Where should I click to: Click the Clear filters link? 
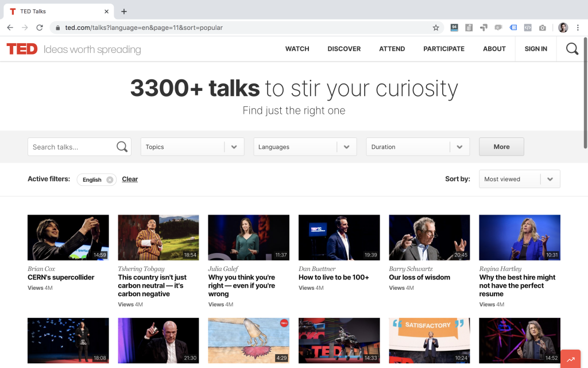(130, 179)
